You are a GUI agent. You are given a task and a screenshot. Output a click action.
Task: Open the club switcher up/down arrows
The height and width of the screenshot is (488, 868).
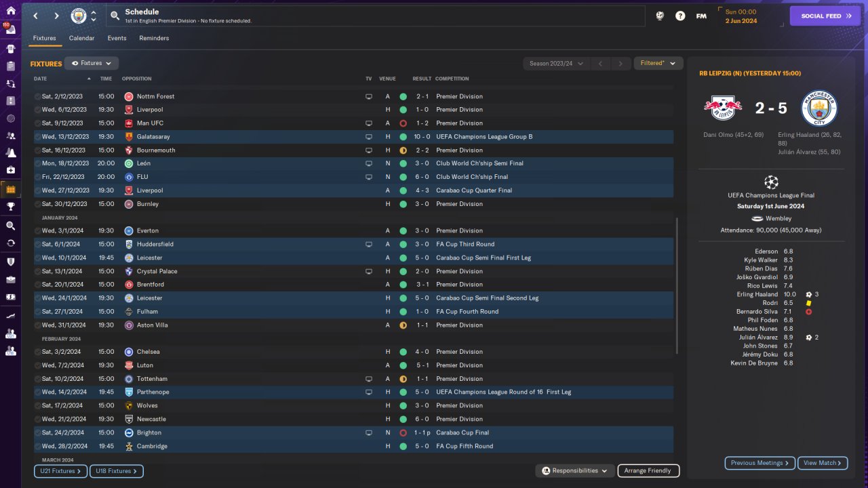[x=94, y=16]
